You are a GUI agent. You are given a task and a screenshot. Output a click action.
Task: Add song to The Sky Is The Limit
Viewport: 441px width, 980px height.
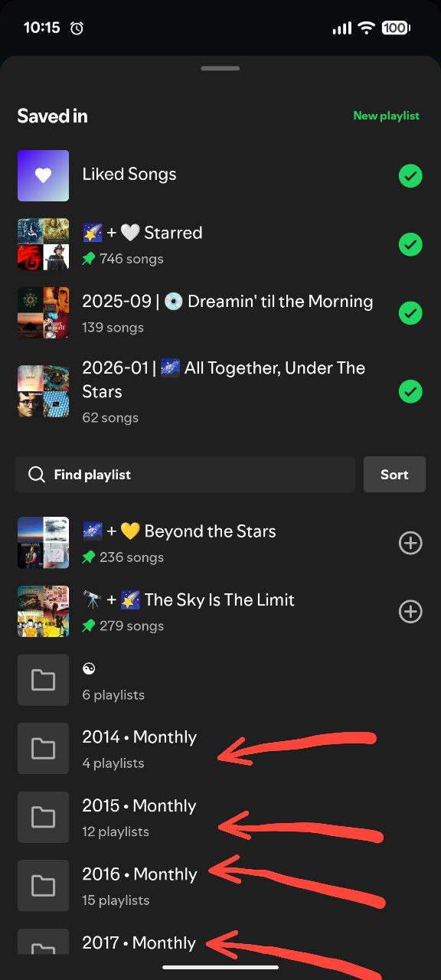pos(410,611)
